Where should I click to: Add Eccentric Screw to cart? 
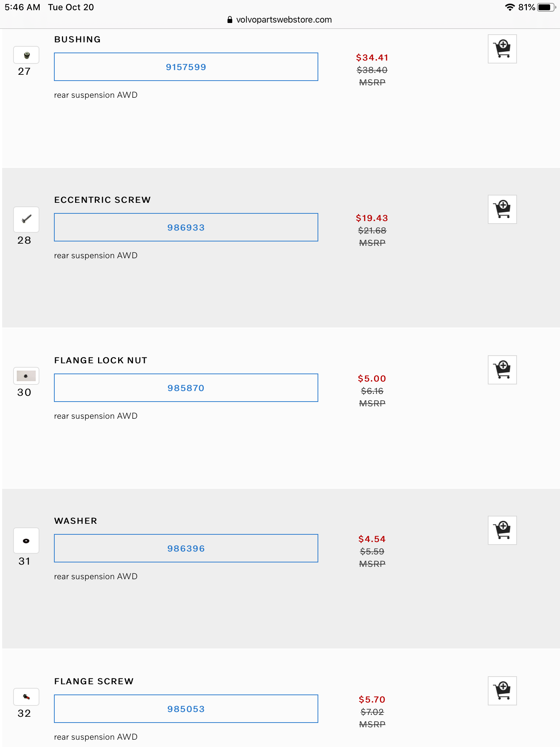502,209
